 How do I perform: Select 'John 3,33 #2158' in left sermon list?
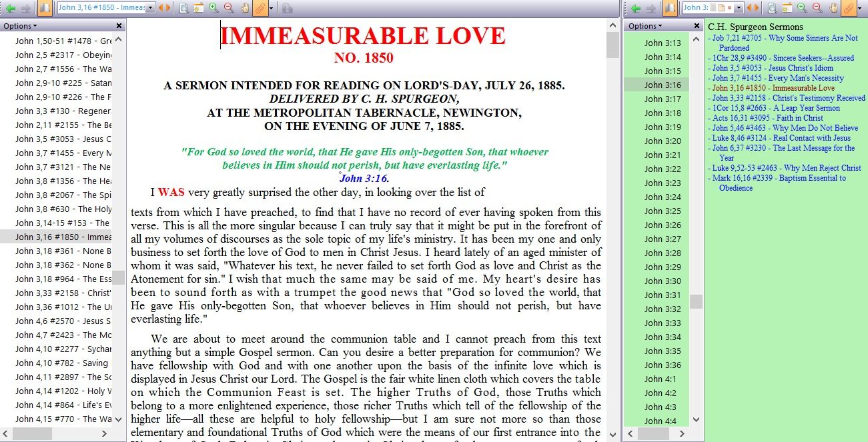tap(63, 293)
